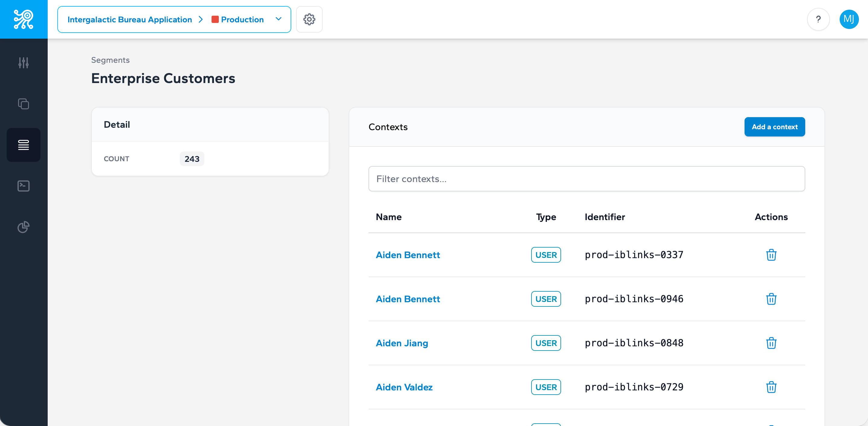Select the projects icon in sidebar
Image resolution: width=868 pixels, height=426 pixels.
23,104
